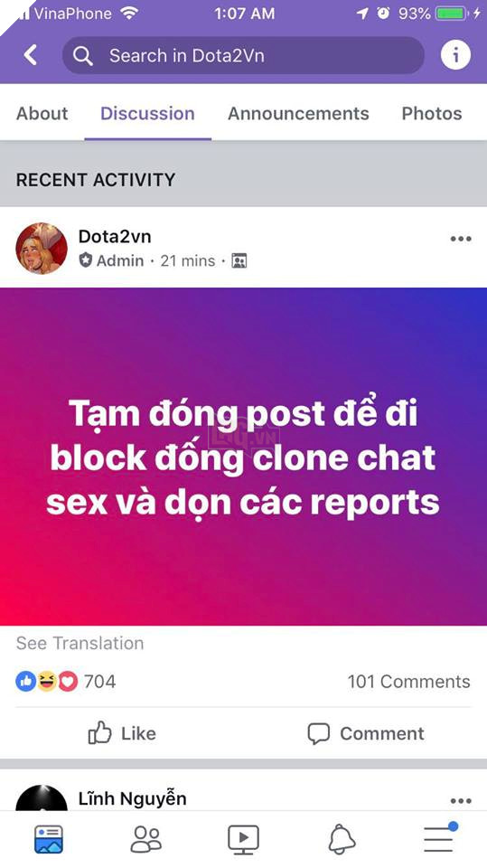Open the hamburger menu icon
487x868 pixels.
coord(440,838)
